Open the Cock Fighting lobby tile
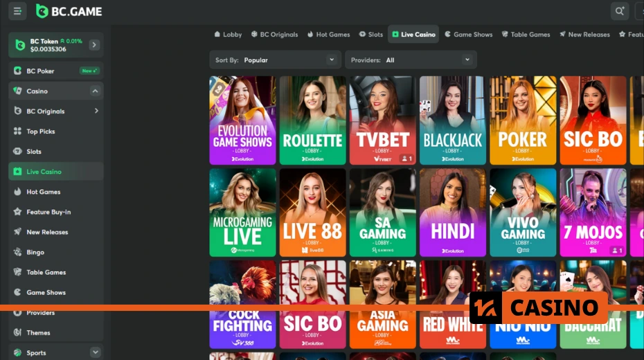Viewport: 644px width, 360px height. (x=243, y=305)
